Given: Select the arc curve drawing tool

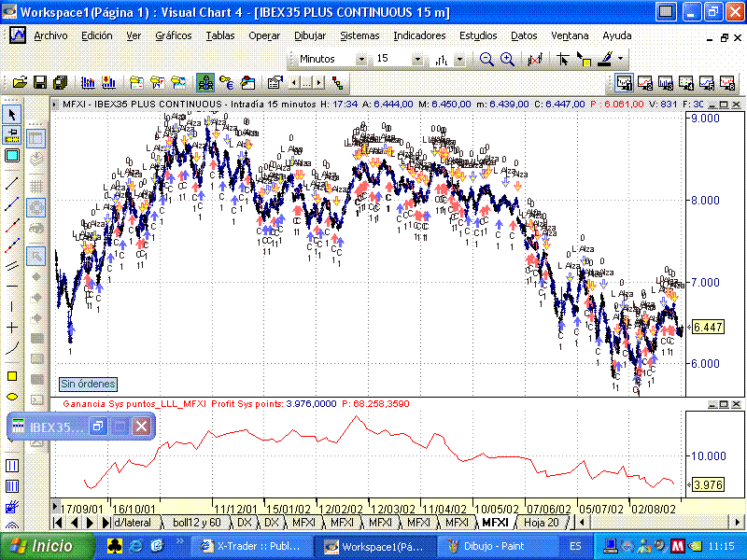Looking at the screenshot, I should pos(12,348).
